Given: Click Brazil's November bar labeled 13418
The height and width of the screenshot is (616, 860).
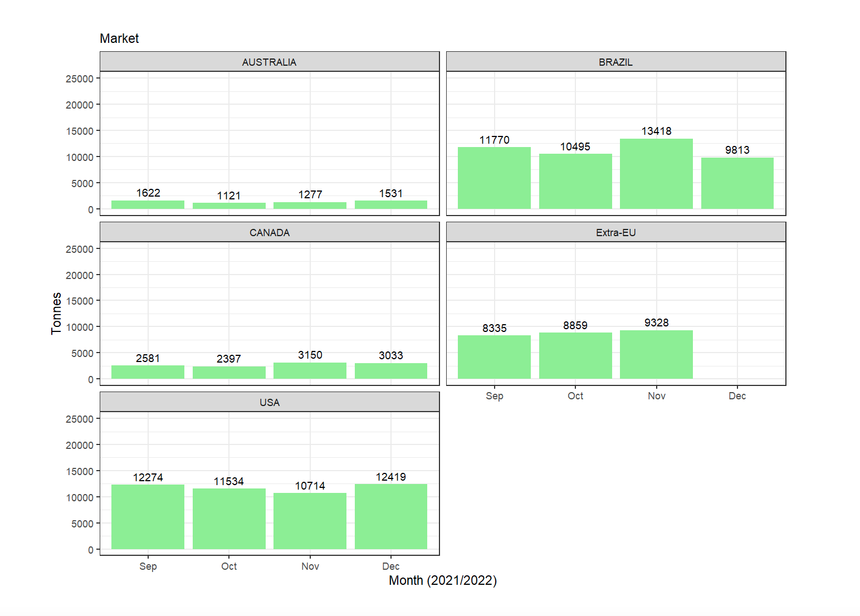Looking at the screenshot, I should [x=656, y=174].
